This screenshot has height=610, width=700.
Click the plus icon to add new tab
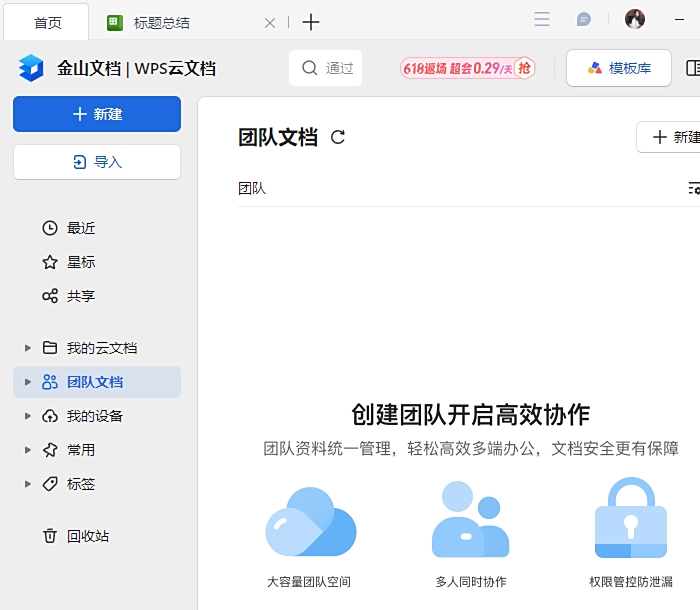(311, 22)
